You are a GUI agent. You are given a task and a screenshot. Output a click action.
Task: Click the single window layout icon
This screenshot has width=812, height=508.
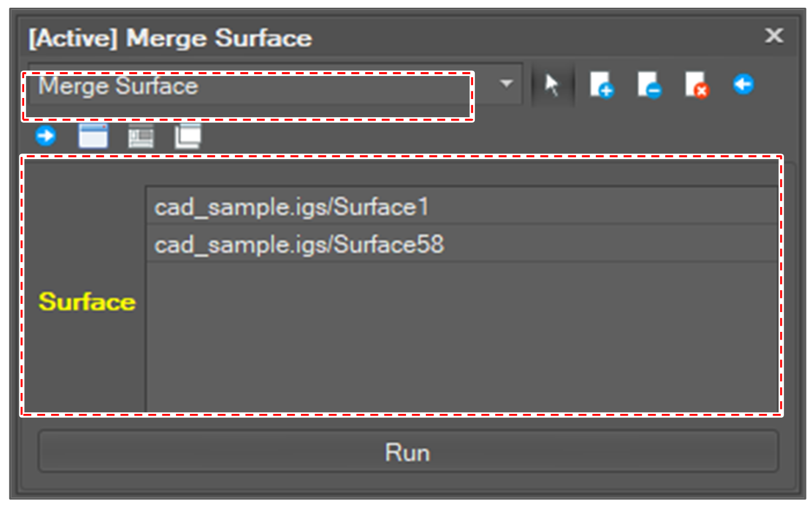point(93,136)
